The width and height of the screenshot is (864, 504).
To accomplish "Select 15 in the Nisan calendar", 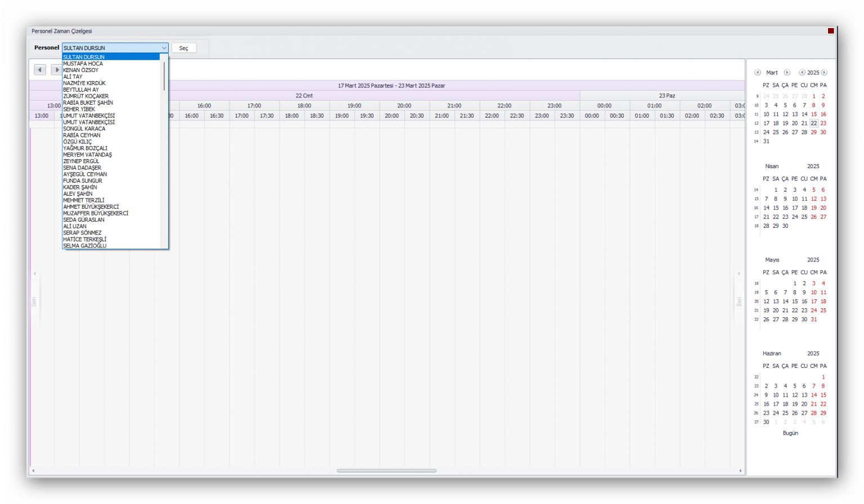I will point(776,208).
